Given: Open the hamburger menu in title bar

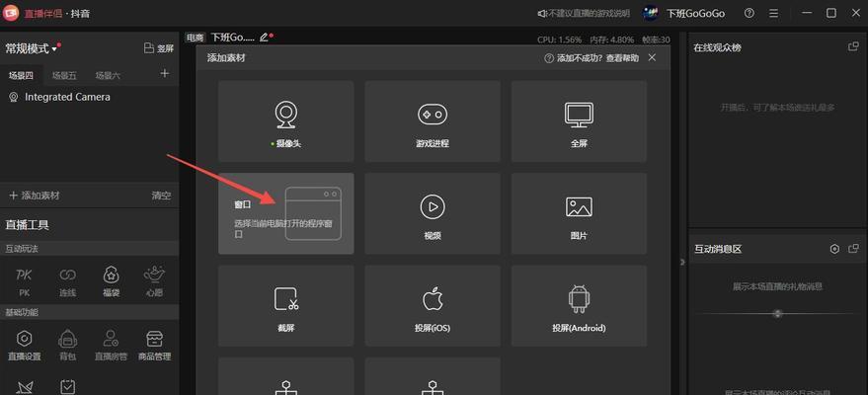Looking at the screenshot, I should point(773,13).
